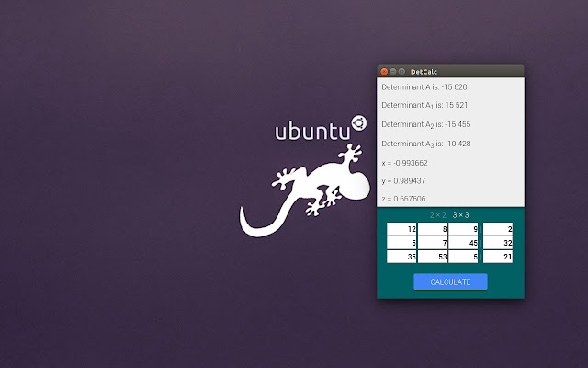Close the DetCalc window
Viewport: 588px width, 368px height.
point(384,72)
